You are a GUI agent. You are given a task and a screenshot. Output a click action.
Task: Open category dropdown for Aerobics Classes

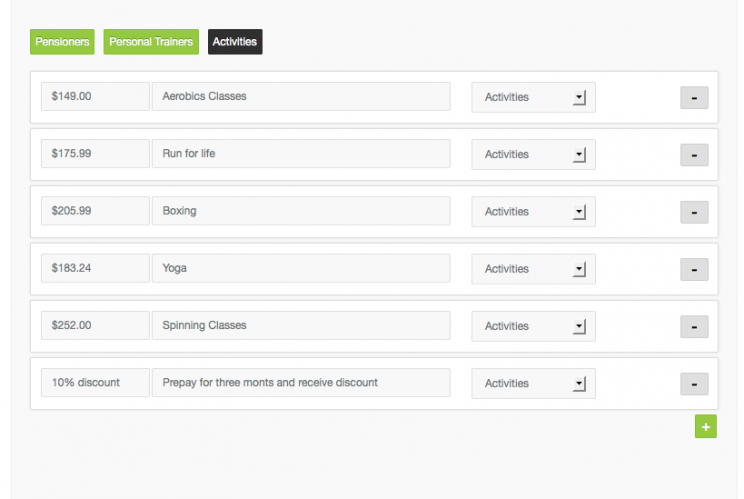533,97
